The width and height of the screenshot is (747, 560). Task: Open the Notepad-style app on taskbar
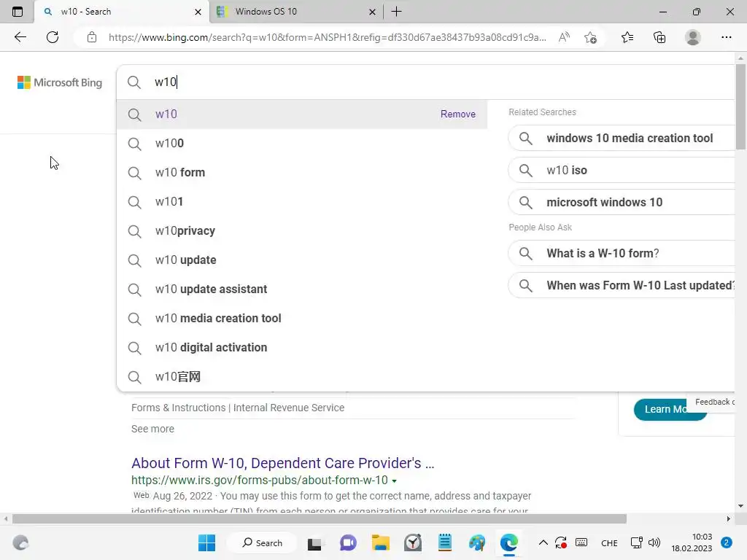(x=444, y=542)
